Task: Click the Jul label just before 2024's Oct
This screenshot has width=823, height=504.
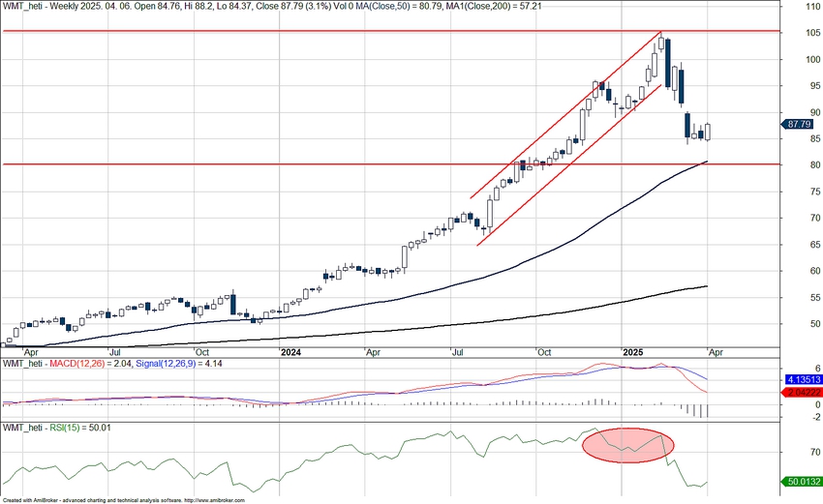Action: (458, 352)
